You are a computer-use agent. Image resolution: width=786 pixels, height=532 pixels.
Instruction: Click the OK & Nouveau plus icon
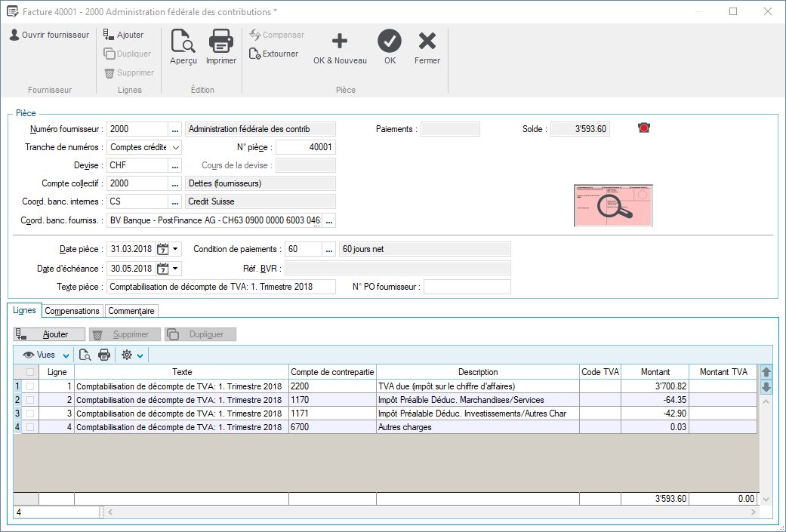click(340, 42)
